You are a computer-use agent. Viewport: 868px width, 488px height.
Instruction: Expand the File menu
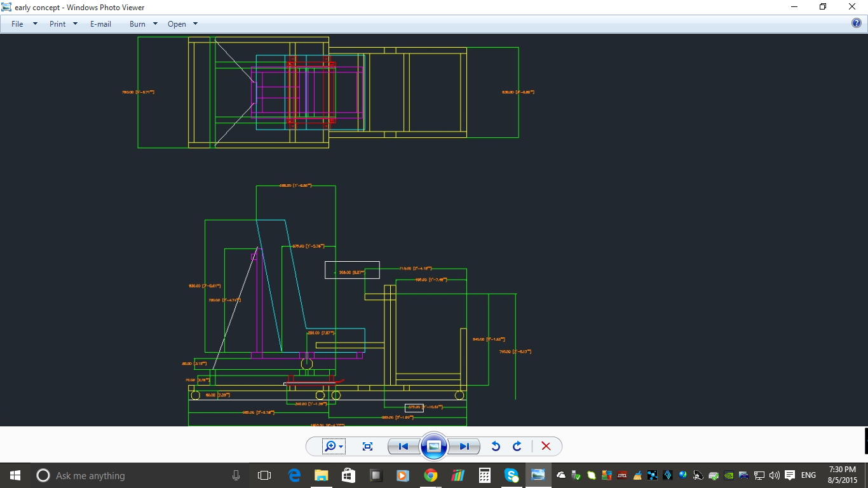(24, 24)
